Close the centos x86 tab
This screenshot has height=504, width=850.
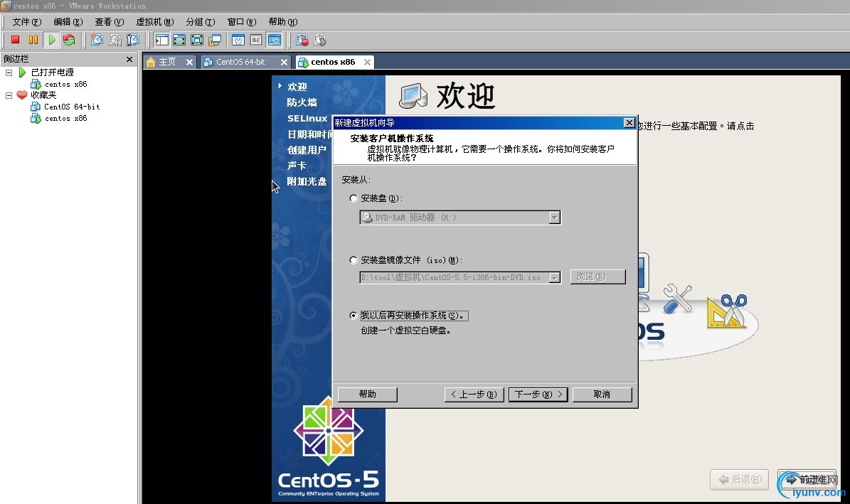click(x=367, y=62)
